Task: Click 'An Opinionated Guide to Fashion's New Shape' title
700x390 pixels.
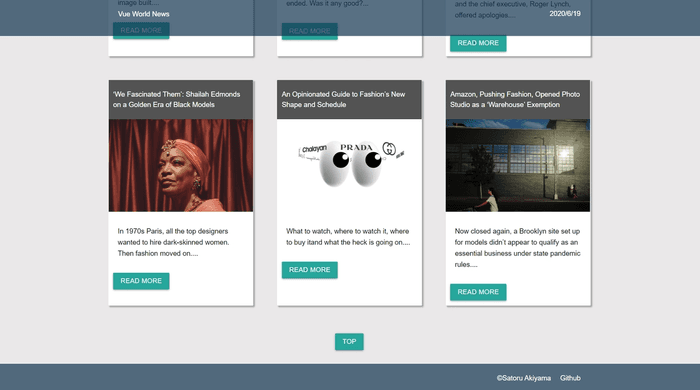Action: [x=343, y=100]
